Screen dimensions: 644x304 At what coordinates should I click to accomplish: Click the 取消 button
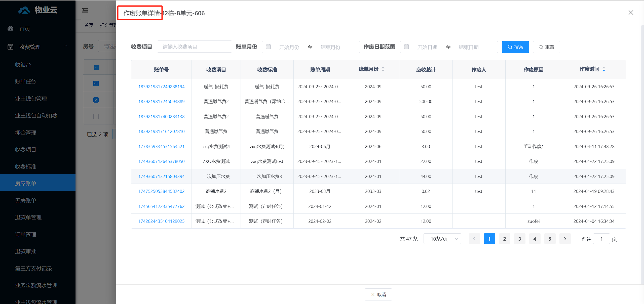[x=378, y=294]
